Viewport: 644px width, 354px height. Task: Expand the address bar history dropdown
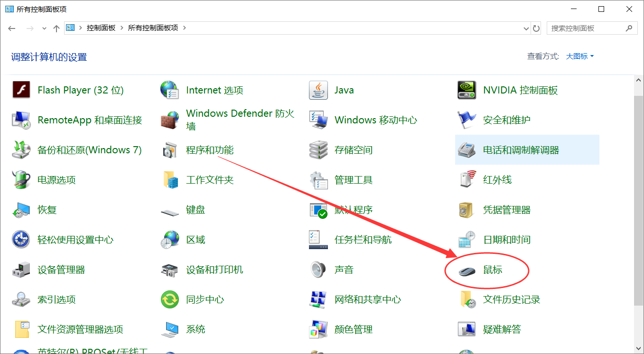(x=526, y=28)
